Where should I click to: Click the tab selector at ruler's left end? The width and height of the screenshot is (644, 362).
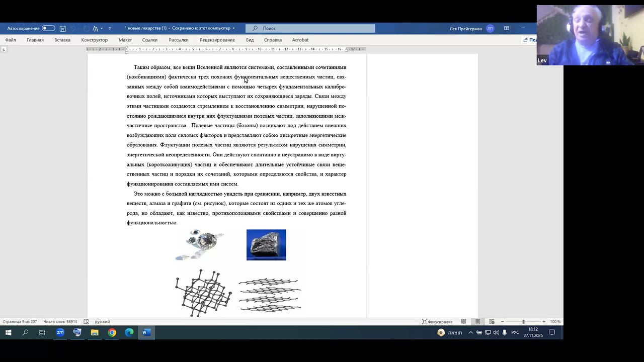coord(4,49)
